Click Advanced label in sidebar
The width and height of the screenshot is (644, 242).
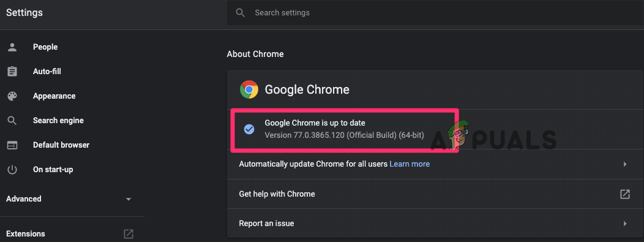tap(24, 199)
